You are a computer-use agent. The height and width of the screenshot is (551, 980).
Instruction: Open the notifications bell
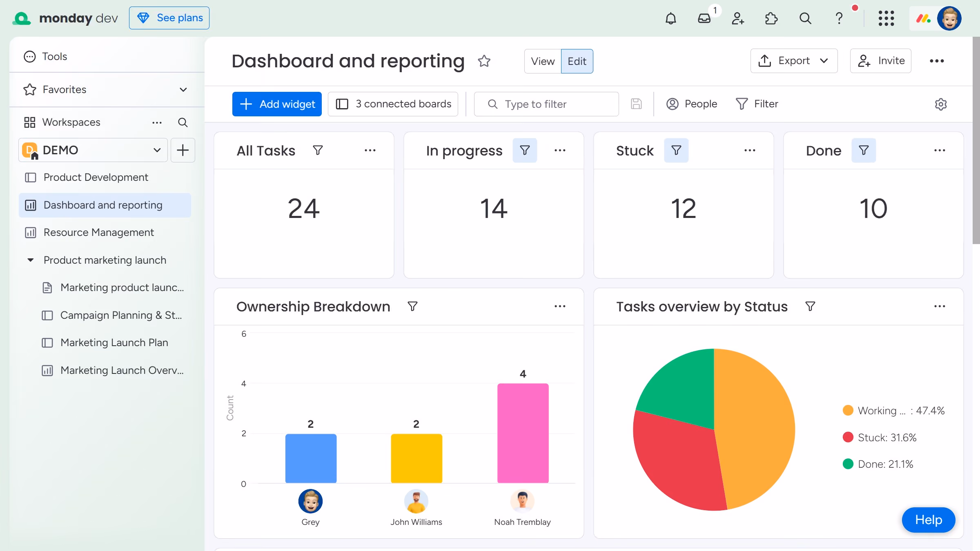click(x=670, y=18)
